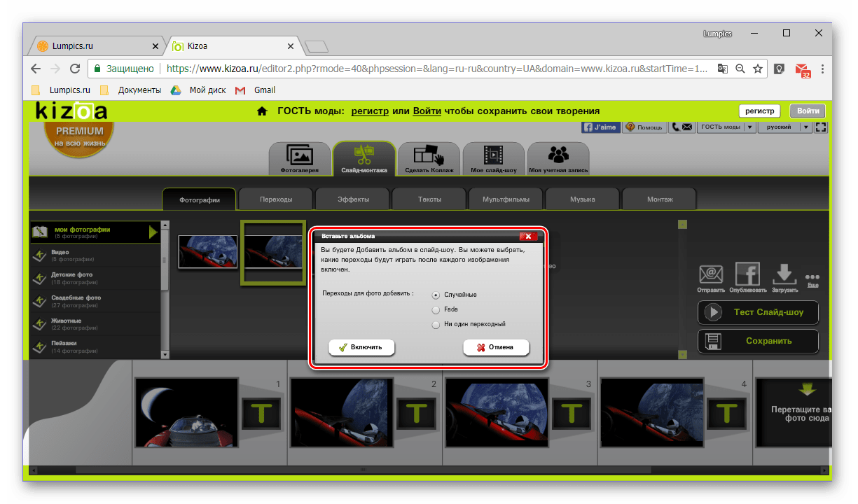The width and height of the screenshot is (858, 504).
Task: Open the Мой диск bookmark
Action: pos(200,90)
